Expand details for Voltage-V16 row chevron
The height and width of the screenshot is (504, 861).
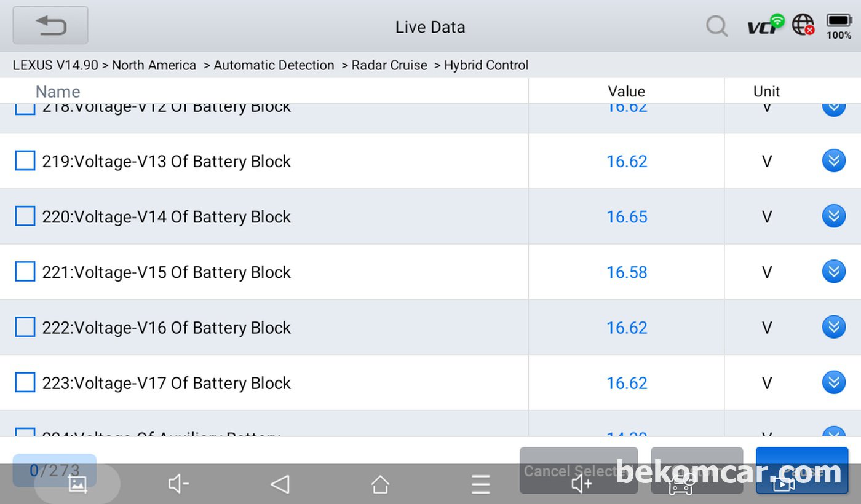click(834, 327)
